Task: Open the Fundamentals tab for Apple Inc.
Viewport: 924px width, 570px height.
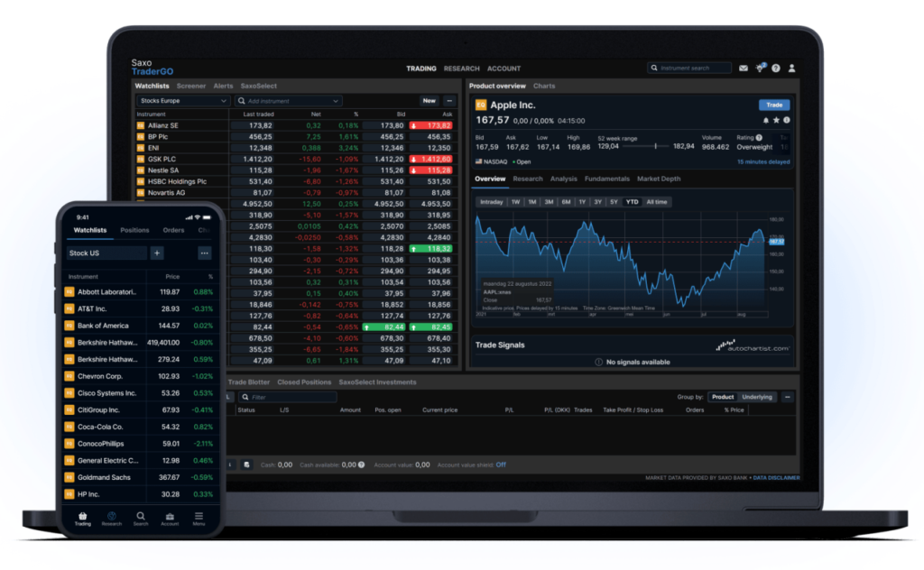Action: pos(607,179)
